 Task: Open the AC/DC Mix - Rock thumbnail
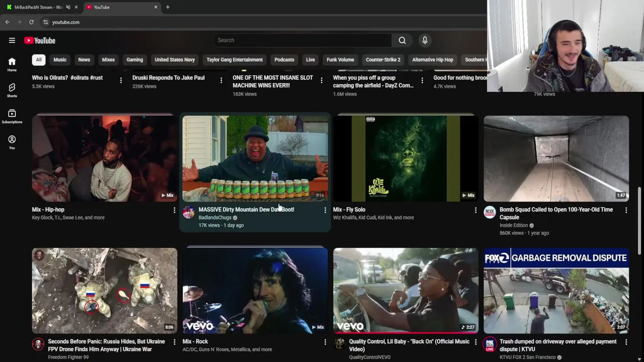point(255,291)
